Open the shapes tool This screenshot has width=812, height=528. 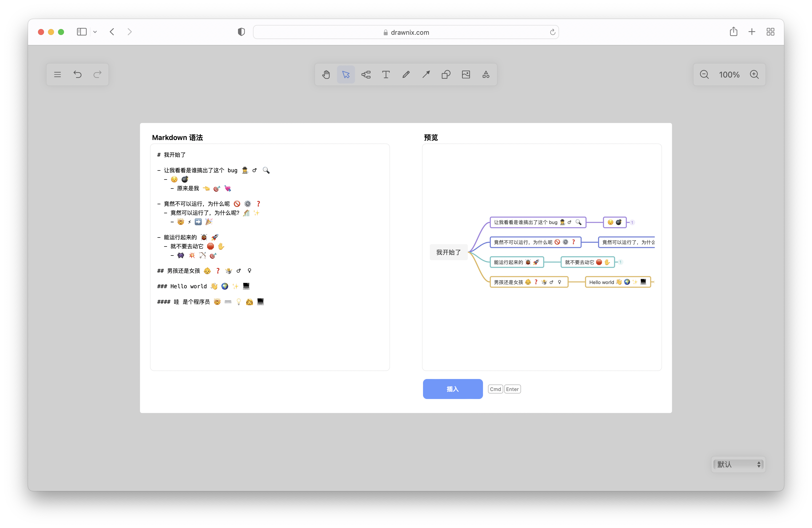(446, 74)
